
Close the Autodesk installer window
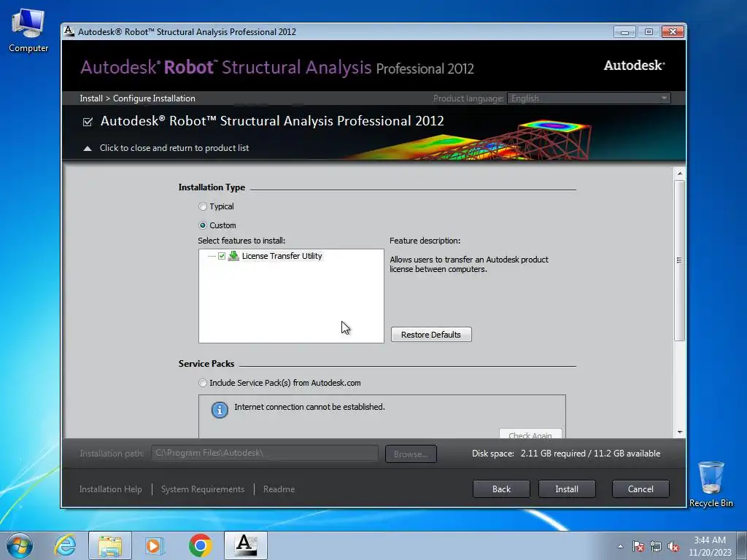(x=673, y=32)
